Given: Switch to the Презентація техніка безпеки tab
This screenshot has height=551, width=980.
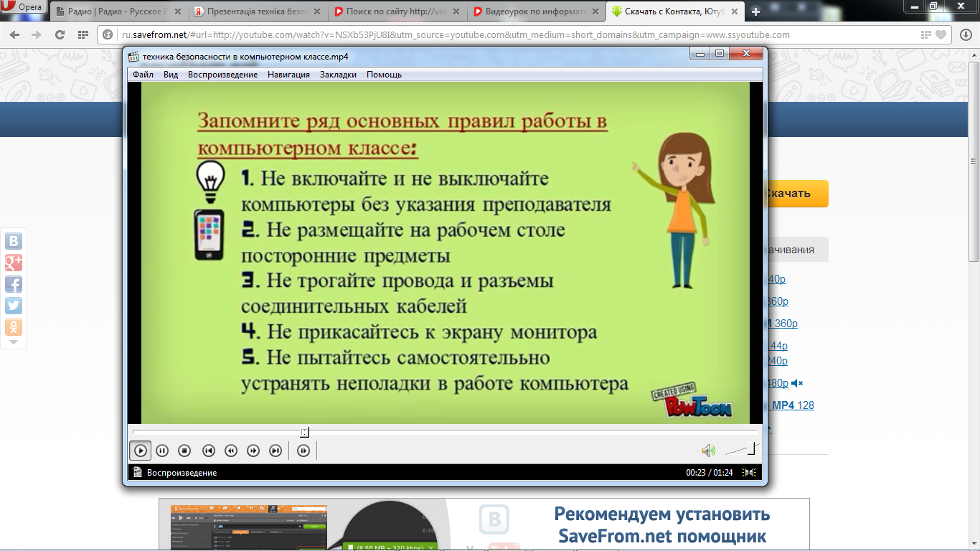Looking at the screenshot, I should tap(260, 12).
